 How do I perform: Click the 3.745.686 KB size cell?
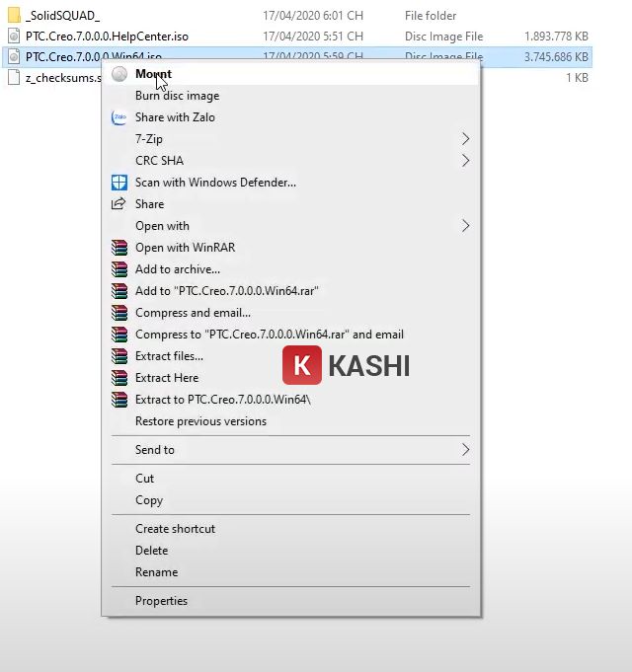[556, 57]
